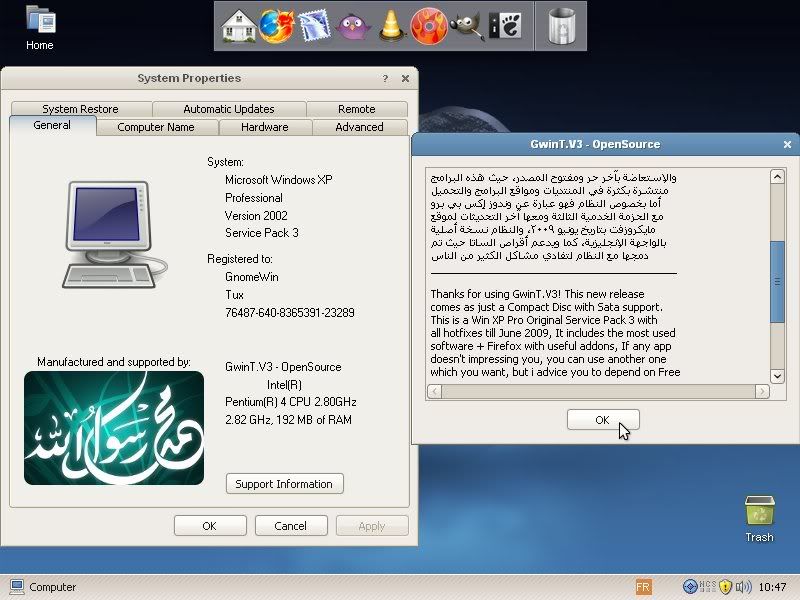Launch the flaming disc burner app
This screenshot has width=800, height=600.
pyautogui.click(x=429, y=26)
